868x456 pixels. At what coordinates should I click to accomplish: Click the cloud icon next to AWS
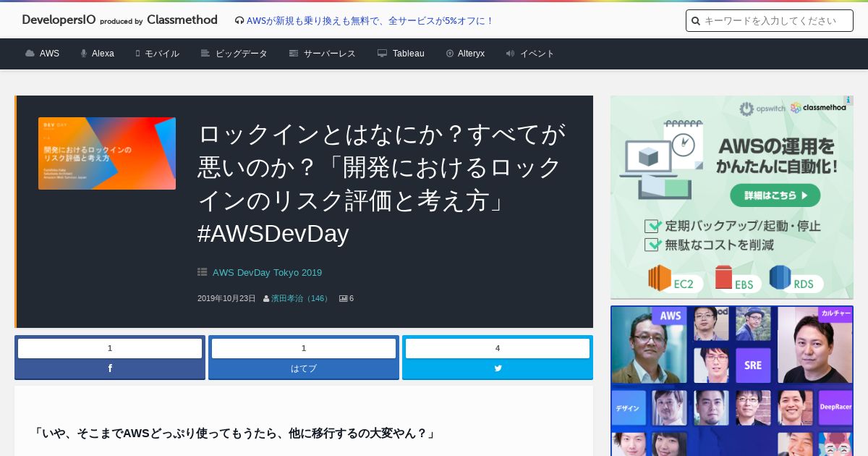point(30,54)
